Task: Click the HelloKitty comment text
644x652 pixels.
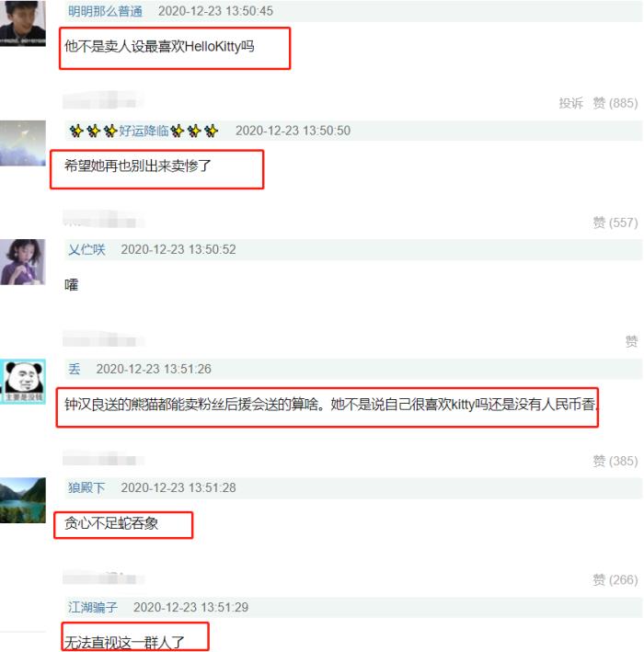Action: 159,46
